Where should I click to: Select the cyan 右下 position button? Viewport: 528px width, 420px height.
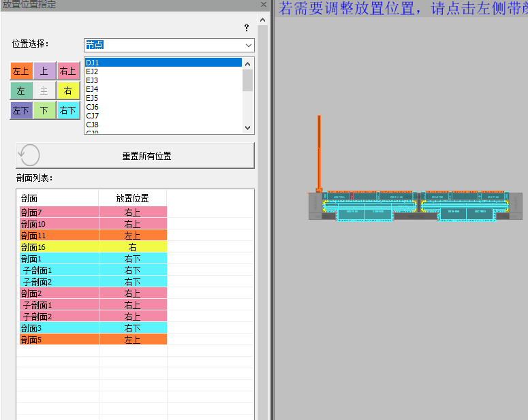[67, 110]
